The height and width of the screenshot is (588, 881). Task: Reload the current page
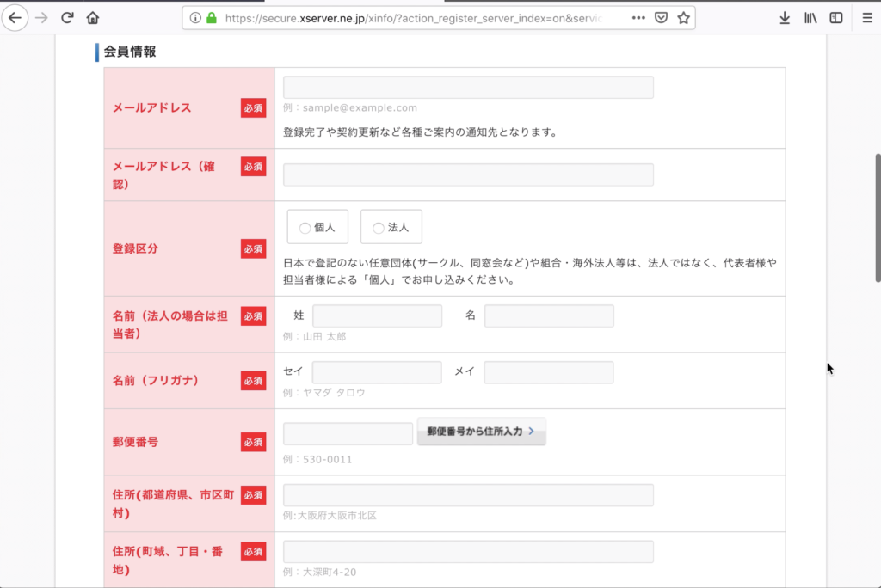(x=65, y=17)
